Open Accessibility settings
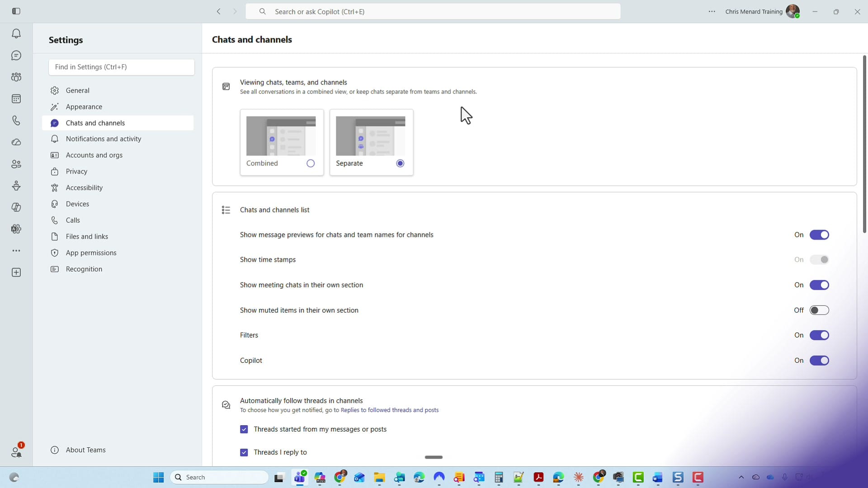868x488 pixels. point(118,188)
